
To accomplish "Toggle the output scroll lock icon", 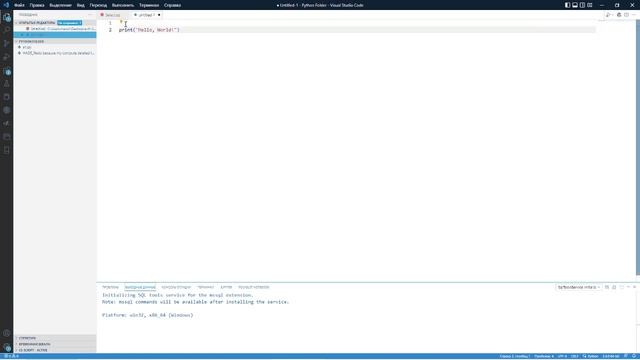I will [x=614, y=287].
